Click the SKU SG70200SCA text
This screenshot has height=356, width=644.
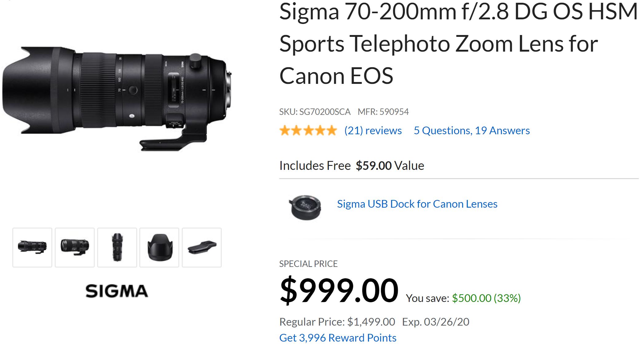point(315,112)
